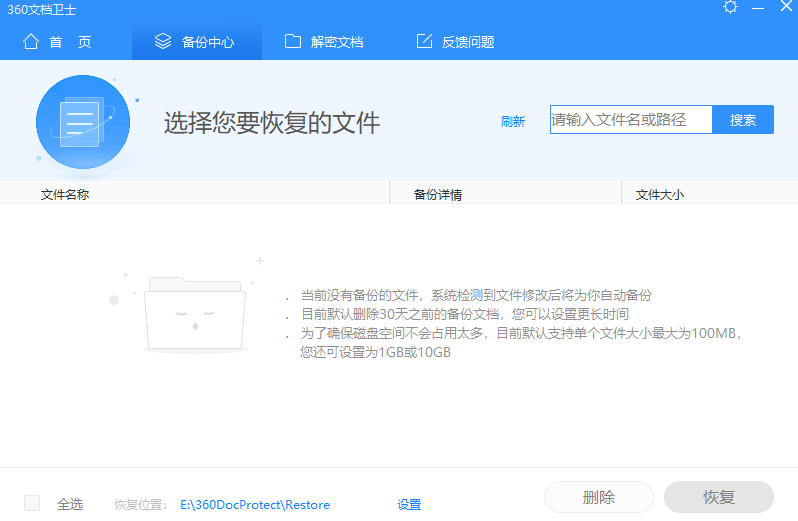
Task: Minimize the 360文档卫士 window
Action: (759, 7)
